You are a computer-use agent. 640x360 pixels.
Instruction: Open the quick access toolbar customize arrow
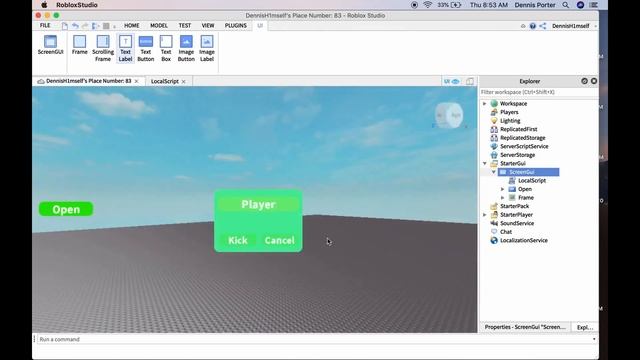tap(115, 27)
